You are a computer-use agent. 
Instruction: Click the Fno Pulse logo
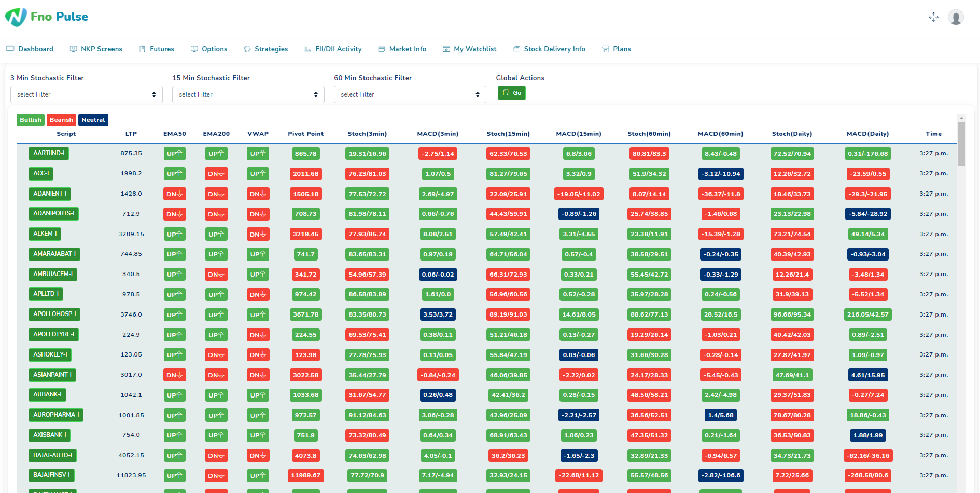[x=47, y=17]
